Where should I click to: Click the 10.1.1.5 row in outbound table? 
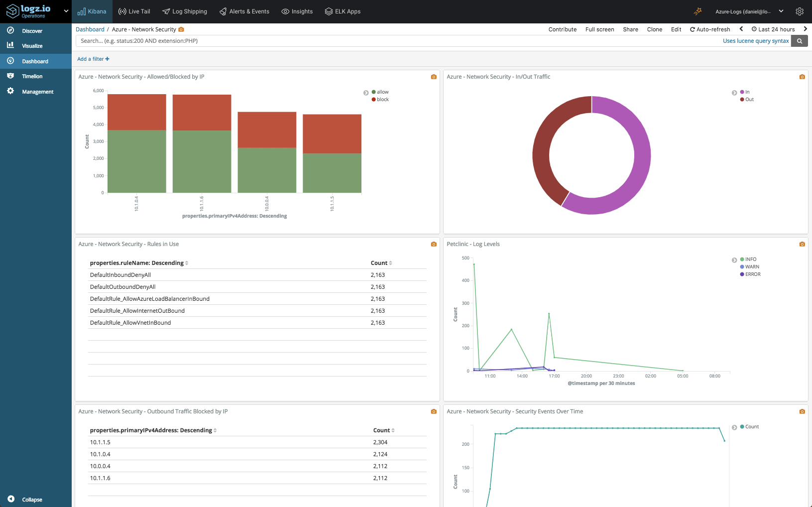257,442
